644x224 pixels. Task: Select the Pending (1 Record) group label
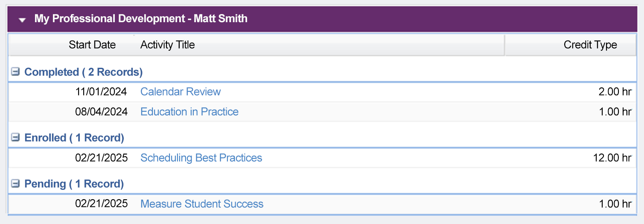(74, 184)
